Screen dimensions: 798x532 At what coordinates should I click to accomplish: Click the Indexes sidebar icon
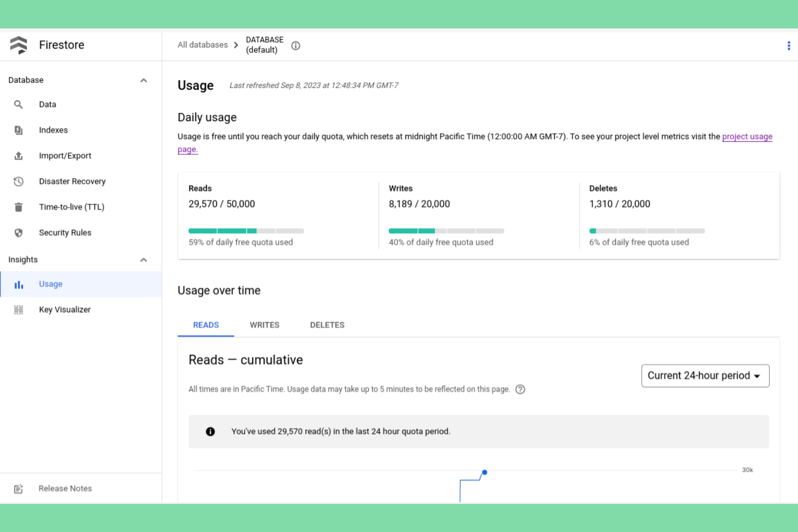tap(18, 130)
